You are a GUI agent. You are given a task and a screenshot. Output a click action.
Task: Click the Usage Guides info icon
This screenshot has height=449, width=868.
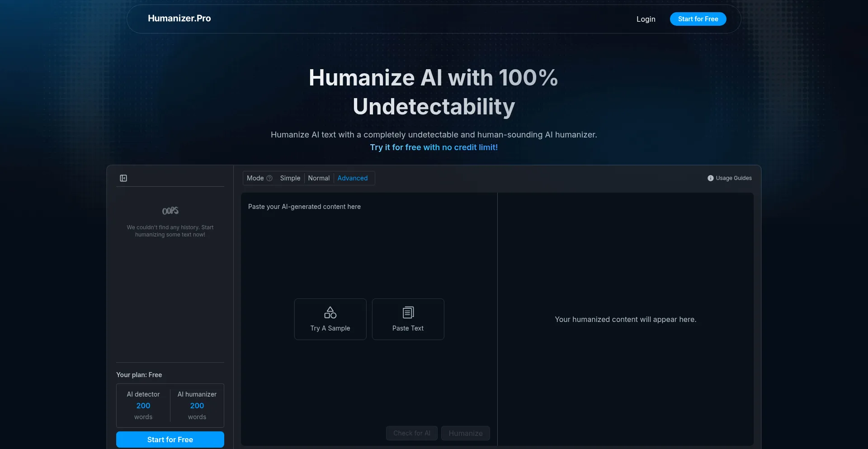pos(710,178)
